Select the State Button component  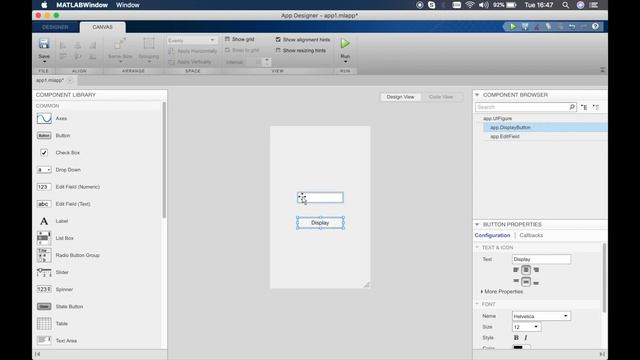click(69, 307)
